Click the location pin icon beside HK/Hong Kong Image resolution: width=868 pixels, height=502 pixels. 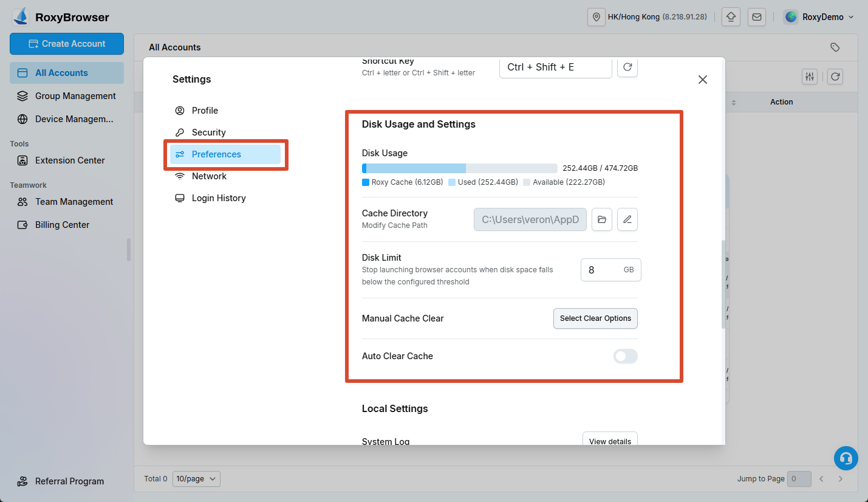pos(596,17)
